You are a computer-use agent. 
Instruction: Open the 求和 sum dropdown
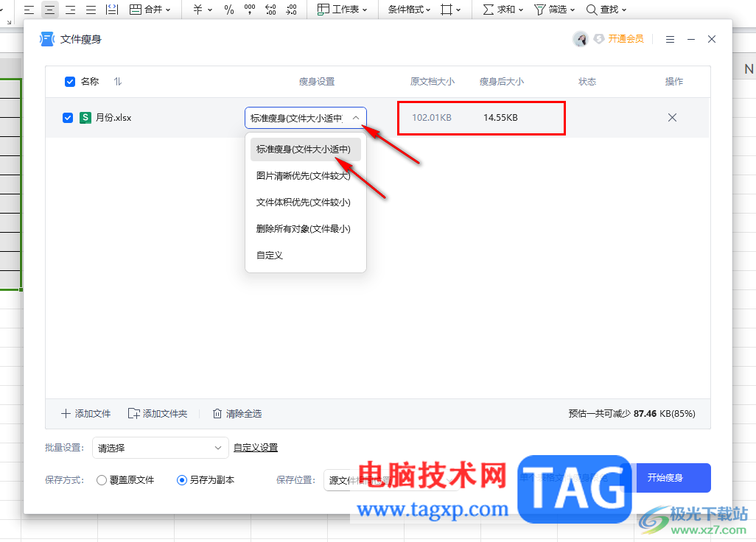pyautogui.click(x=503, y=10)
